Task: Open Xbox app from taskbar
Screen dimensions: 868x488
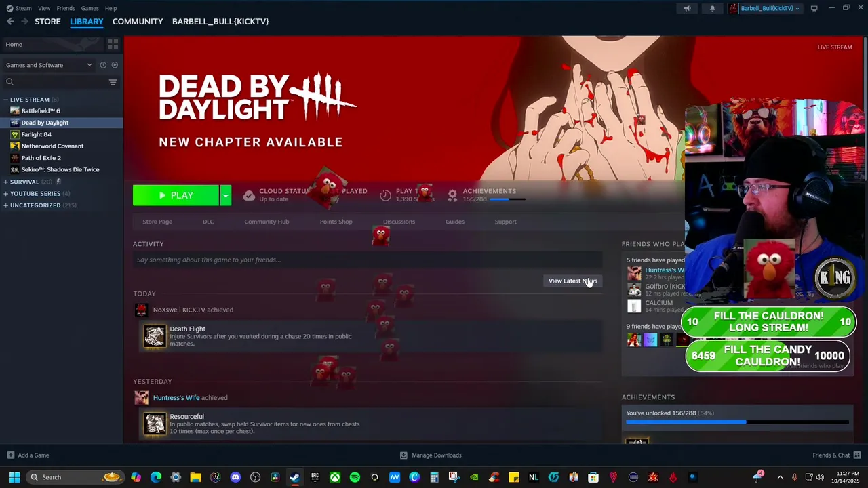Action: click(x=335, y=477)
